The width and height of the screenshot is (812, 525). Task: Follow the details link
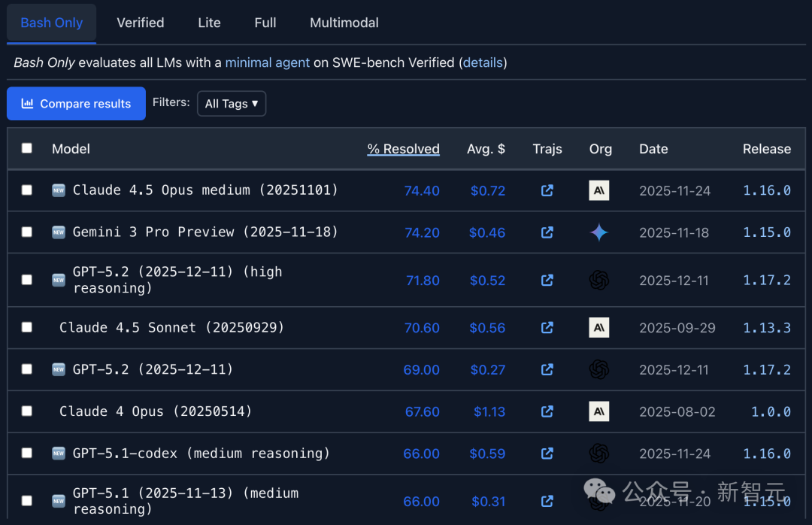[x=483, y=62]
